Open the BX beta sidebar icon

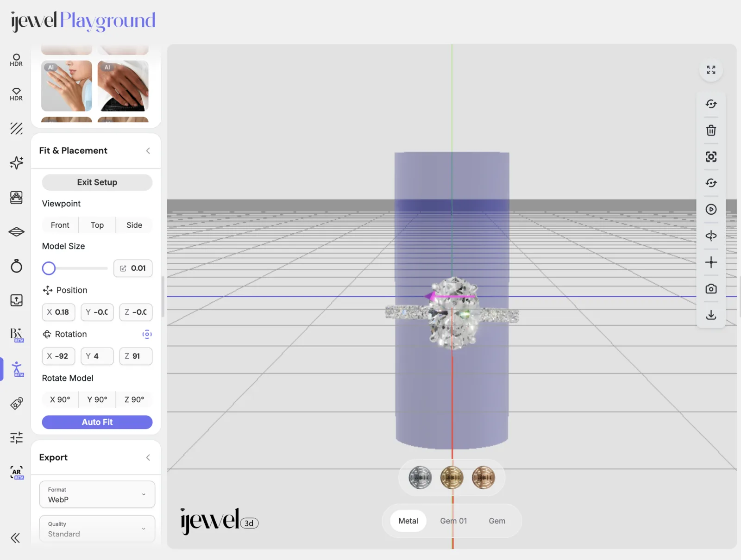(x=16, y=335)
